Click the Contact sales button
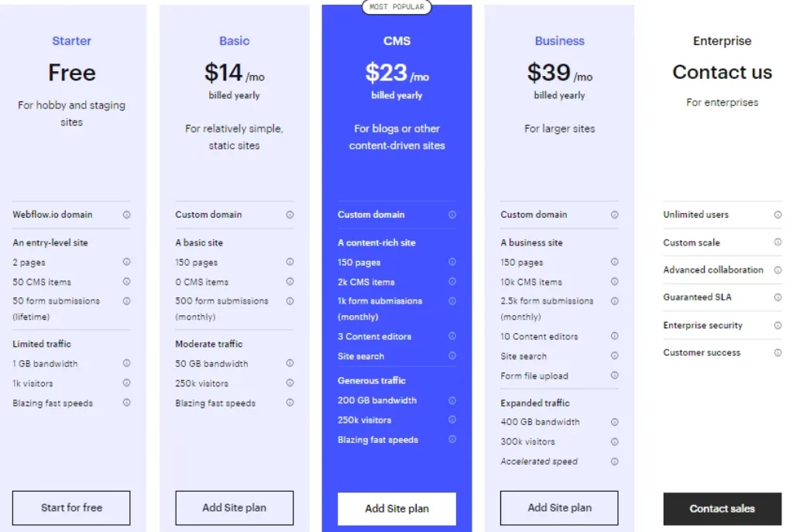 pos(722,509)
